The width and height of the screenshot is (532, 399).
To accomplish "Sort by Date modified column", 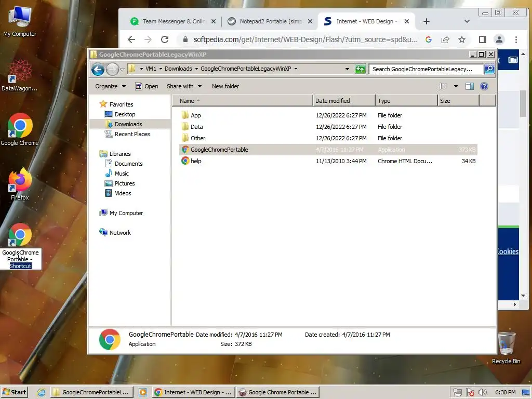I will [344, 101].
